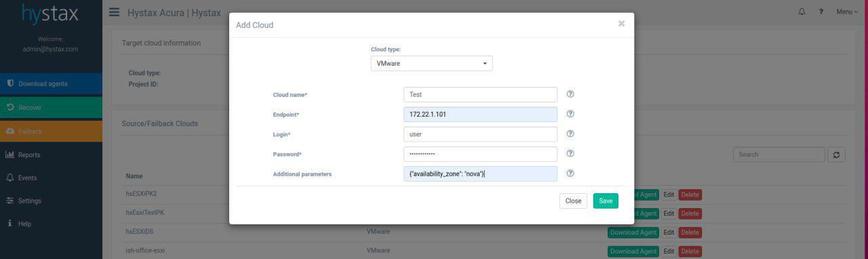The height and width of the screenshot is (259, 868).
Task: Show help tooltip icon for Password
Action: tap(570, 153)
